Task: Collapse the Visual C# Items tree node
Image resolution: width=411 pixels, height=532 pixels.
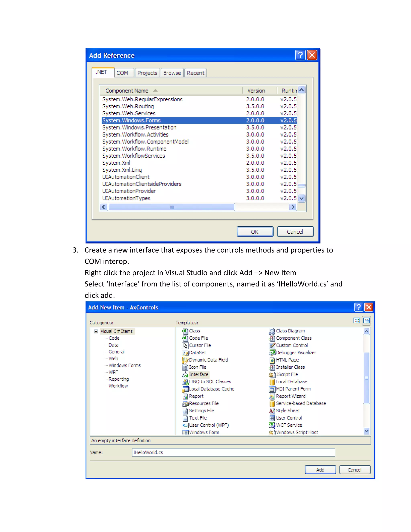Action: tap(96, 331)
